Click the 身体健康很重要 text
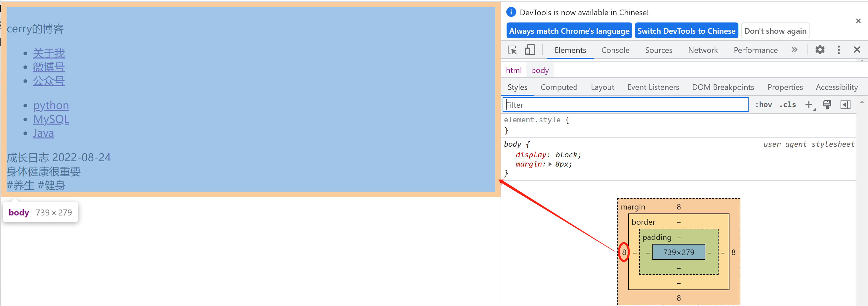The image size is (868, 306). [x=44, y=172]
